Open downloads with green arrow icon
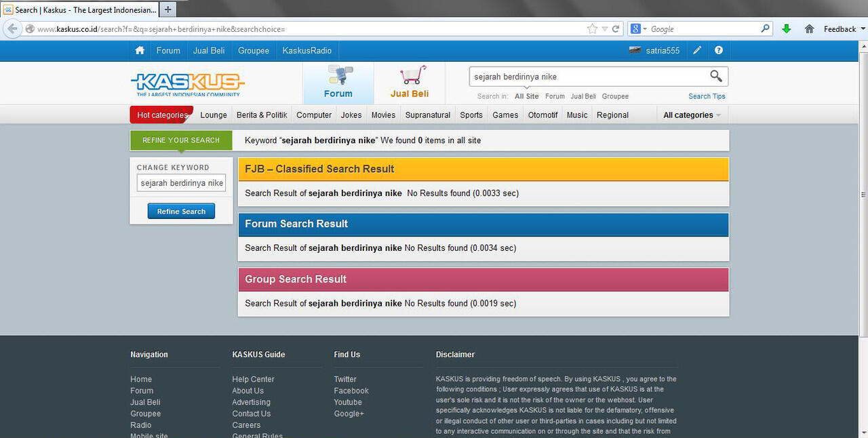Image resolution: width=868 pixels, height=438 pixels. tap(787, 29)
